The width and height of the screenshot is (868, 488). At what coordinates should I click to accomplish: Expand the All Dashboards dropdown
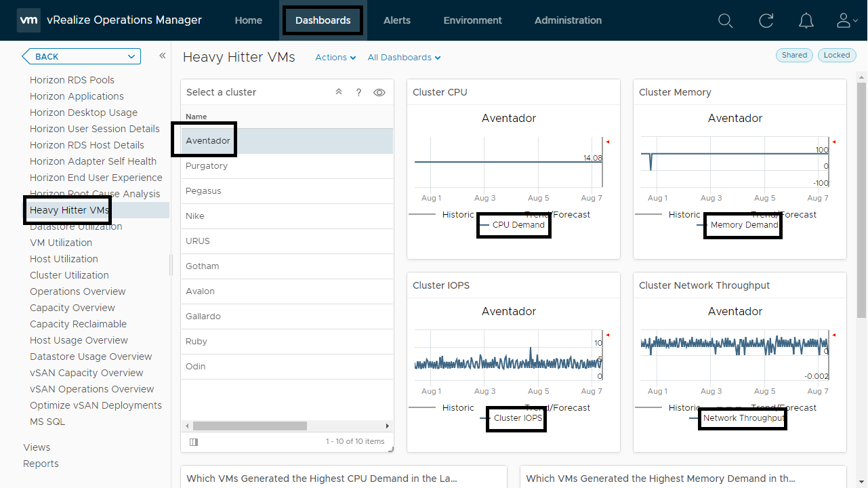(x=404, y=58)
